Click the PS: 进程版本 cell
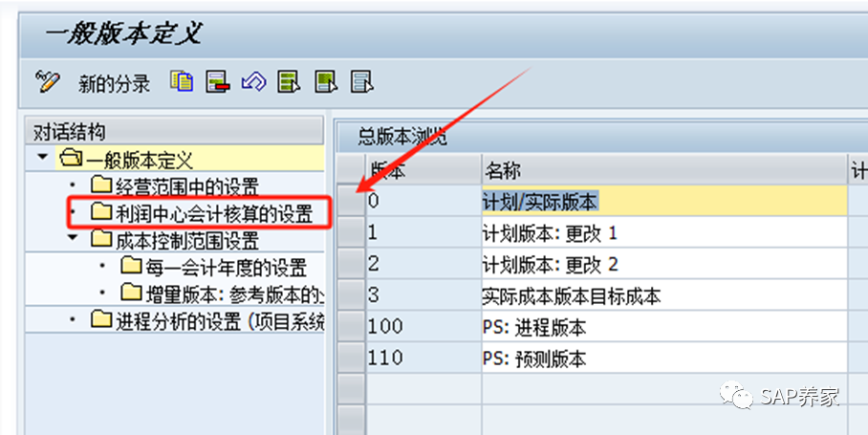Image resolution: width=868 pixels, height=435 pixels. (x=664, y=327)
